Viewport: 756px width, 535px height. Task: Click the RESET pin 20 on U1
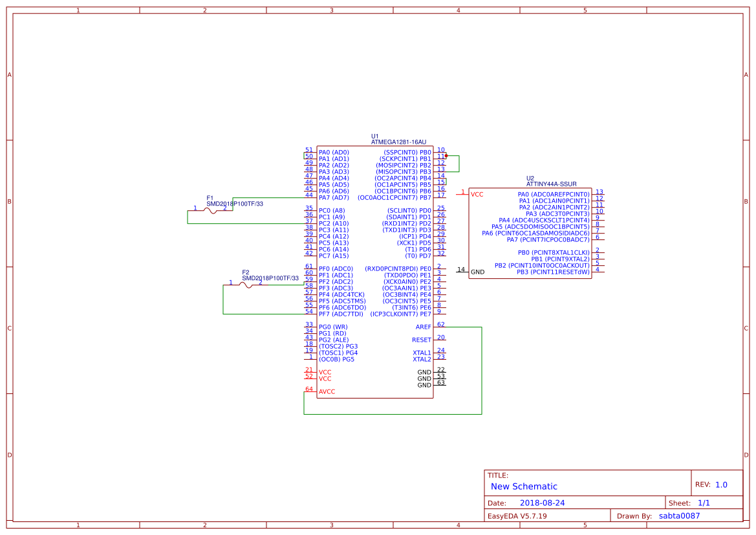pos(424,339)
